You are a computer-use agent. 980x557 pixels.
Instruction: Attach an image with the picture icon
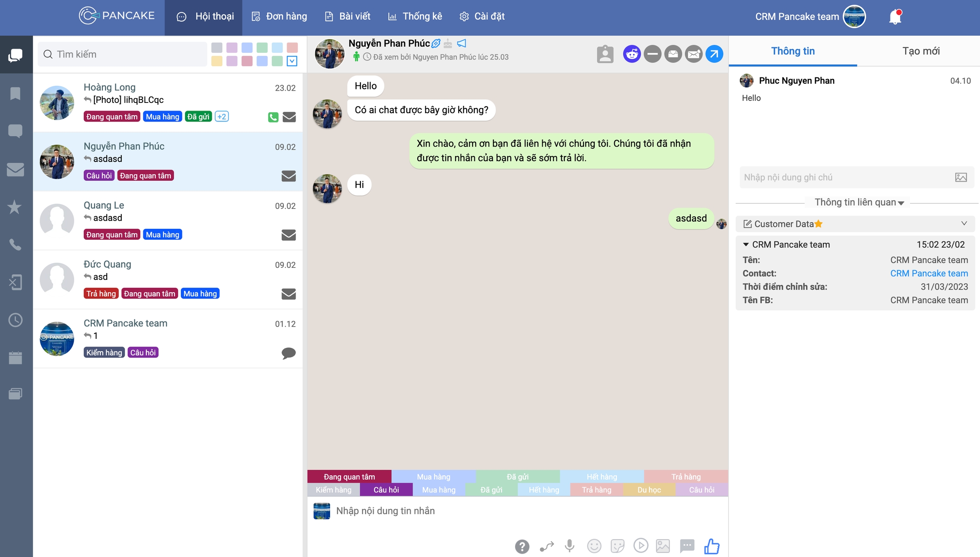[663, 546]
